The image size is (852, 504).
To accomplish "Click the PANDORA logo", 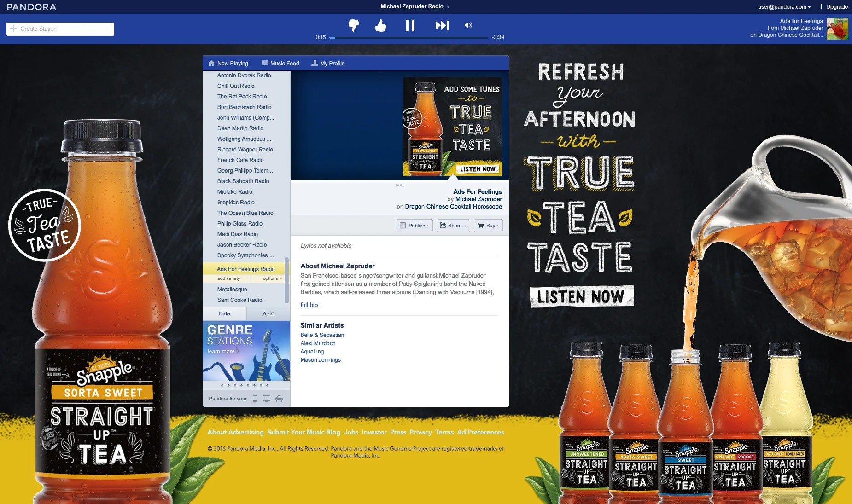I will (x=31, y=7).
